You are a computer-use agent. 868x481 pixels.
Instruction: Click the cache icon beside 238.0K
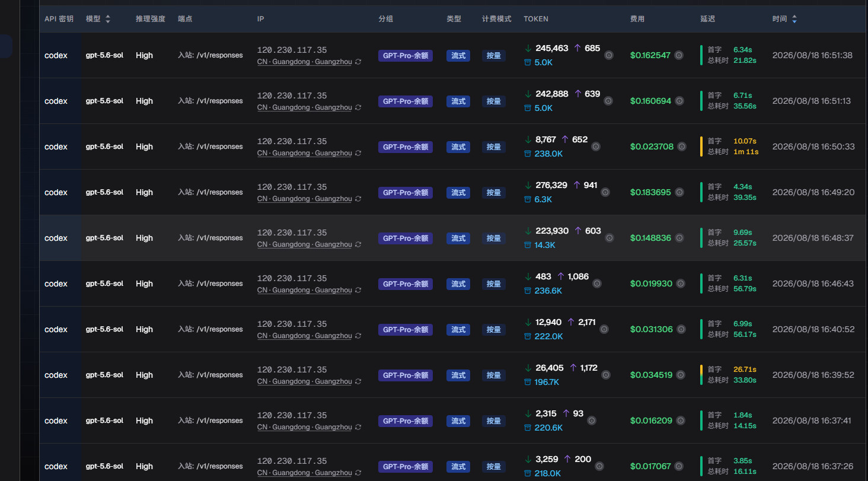coord(528,154)
